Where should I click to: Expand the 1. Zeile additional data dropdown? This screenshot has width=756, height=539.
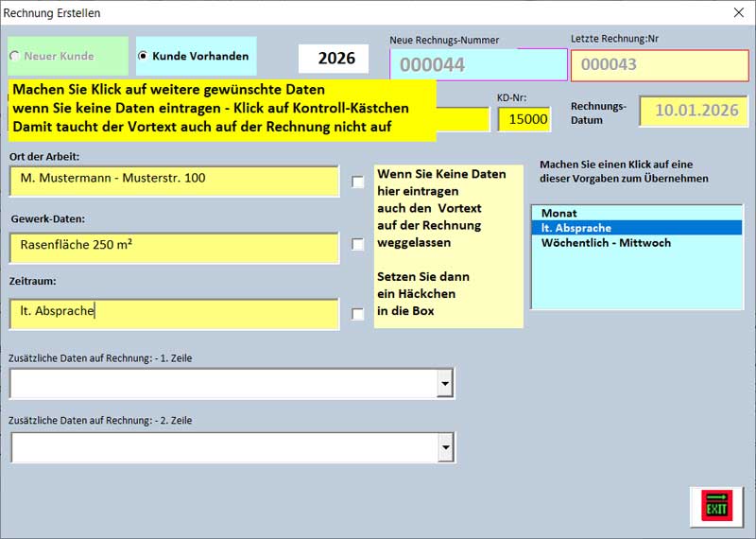(x=445, y=383)
